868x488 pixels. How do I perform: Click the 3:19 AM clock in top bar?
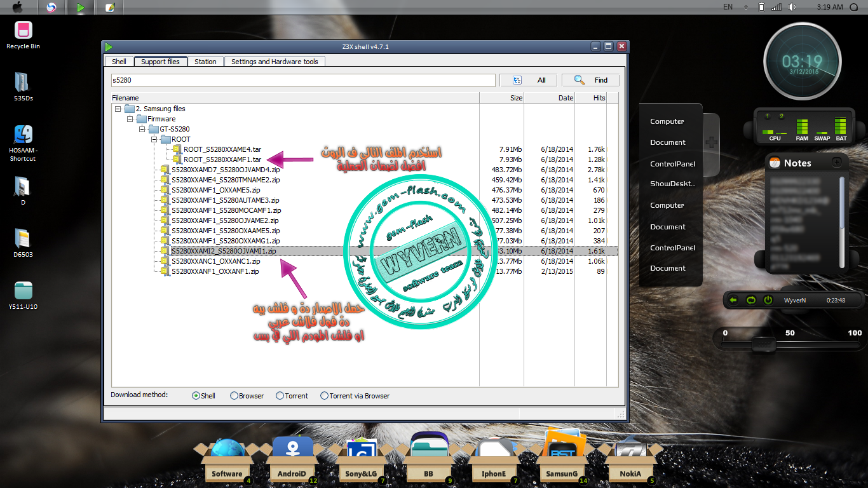(830, 7)
